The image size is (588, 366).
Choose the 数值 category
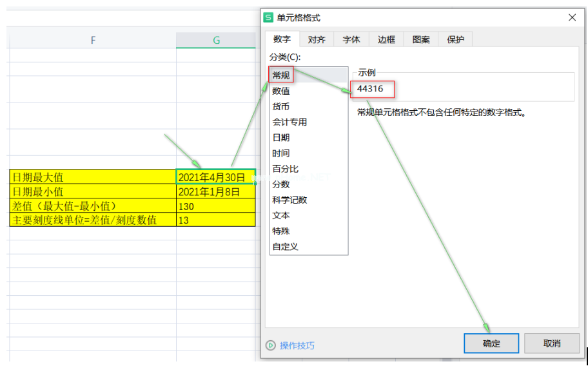(x=281, y=91)
